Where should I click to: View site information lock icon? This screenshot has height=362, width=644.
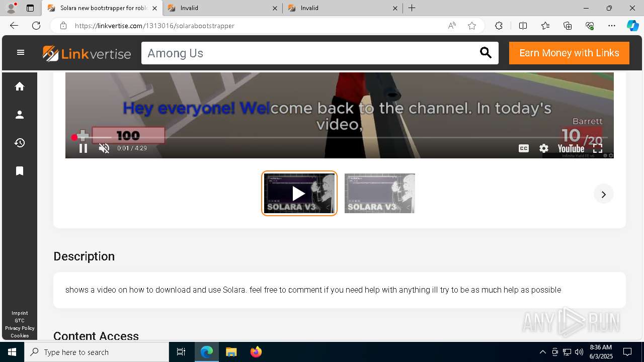pos(63,26)
